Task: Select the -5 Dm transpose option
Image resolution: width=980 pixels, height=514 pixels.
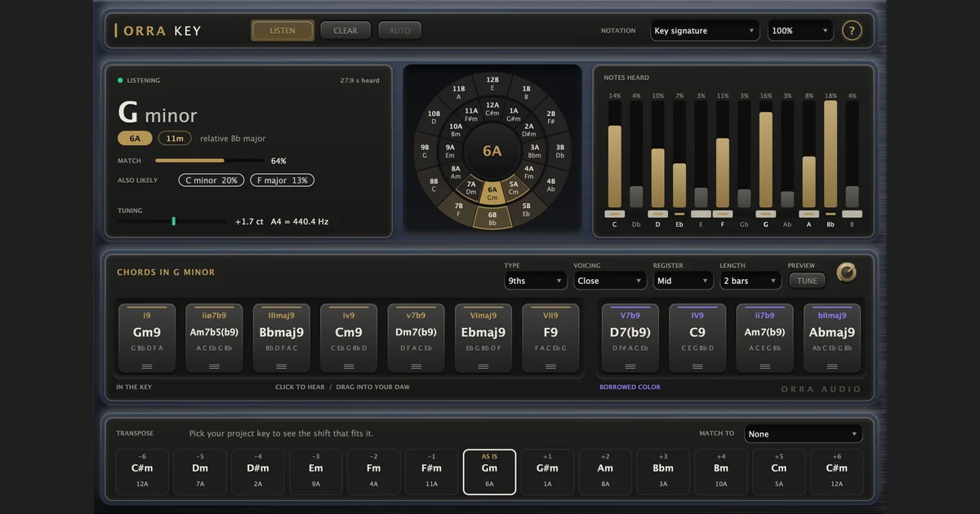Action: [x=200, y=472]
